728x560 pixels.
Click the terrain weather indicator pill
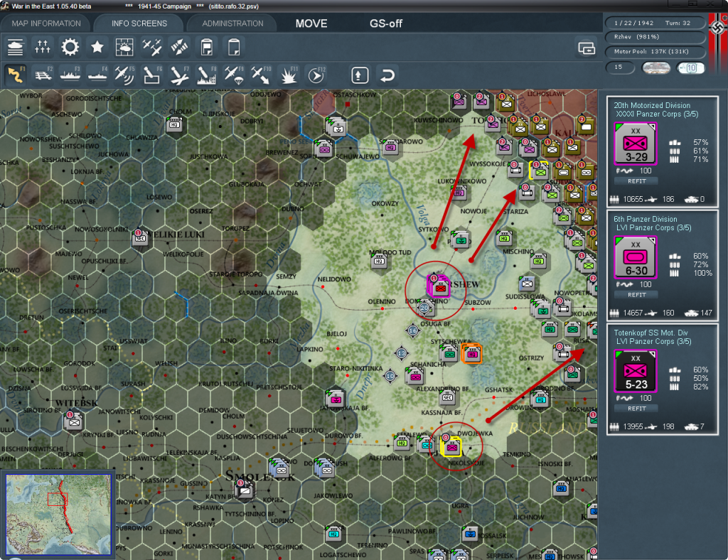[x=656, y=68]
